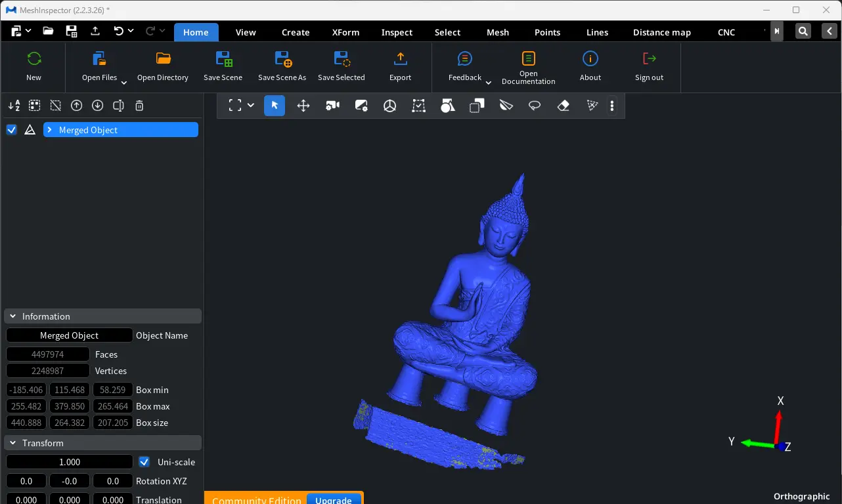Click the camera settings tool icon
This screenshot has width=842, height=504.
pyautogui.click(x=332, y=106)
